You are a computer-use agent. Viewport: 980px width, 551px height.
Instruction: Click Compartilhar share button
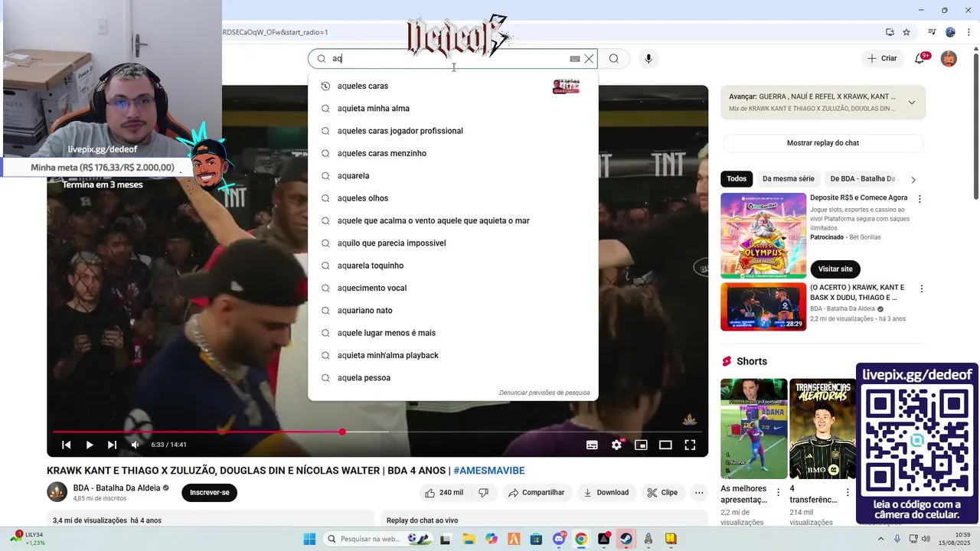[x=536, y=493]
